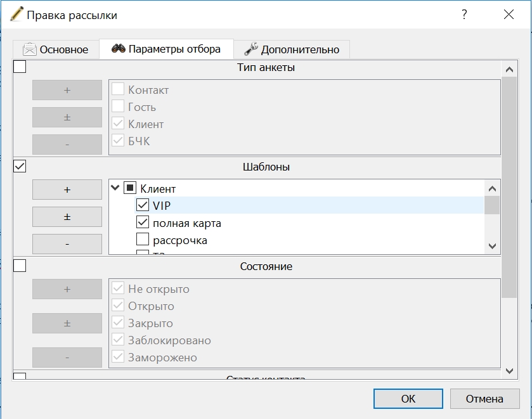Click the Шаблоны section heading
The image size is (532, 419).
click(x=266, y=167)
